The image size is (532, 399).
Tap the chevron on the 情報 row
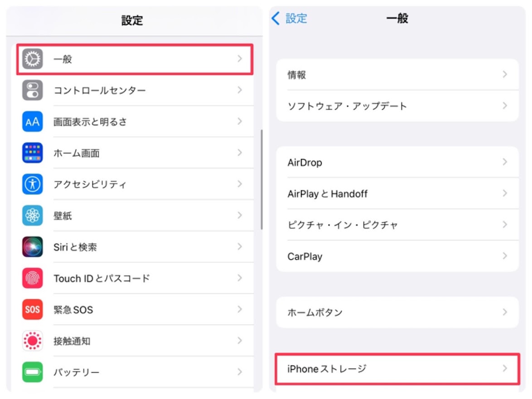click(x=505, y=74)
